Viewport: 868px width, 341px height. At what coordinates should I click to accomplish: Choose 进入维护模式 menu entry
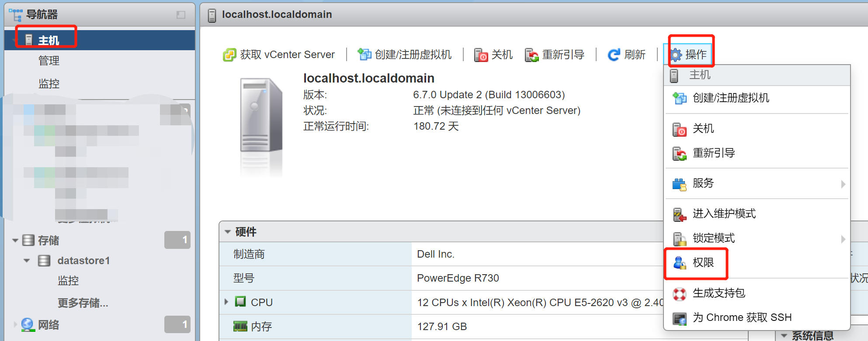(x=724, y=214)
